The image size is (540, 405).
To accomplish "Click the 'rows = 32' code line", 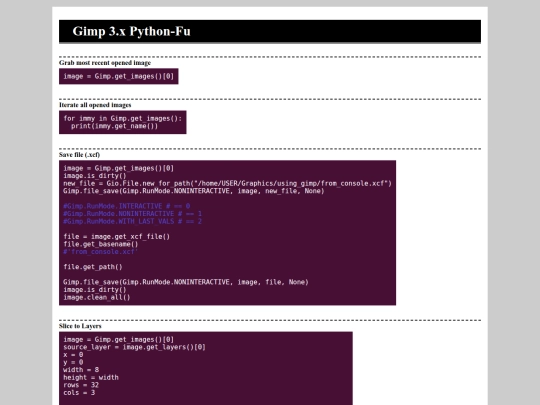I will point(81,385).
